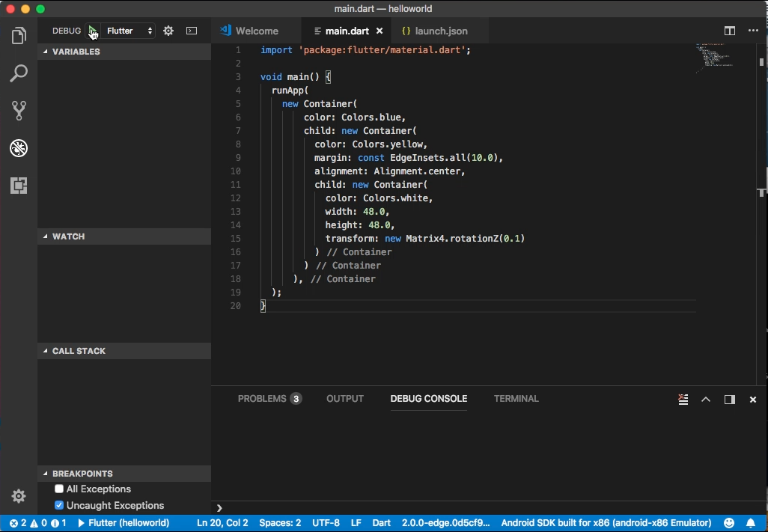Open the Source Control view
This screenshot has width=768, height=532.
pyautogui.click(x=19, y=111)
